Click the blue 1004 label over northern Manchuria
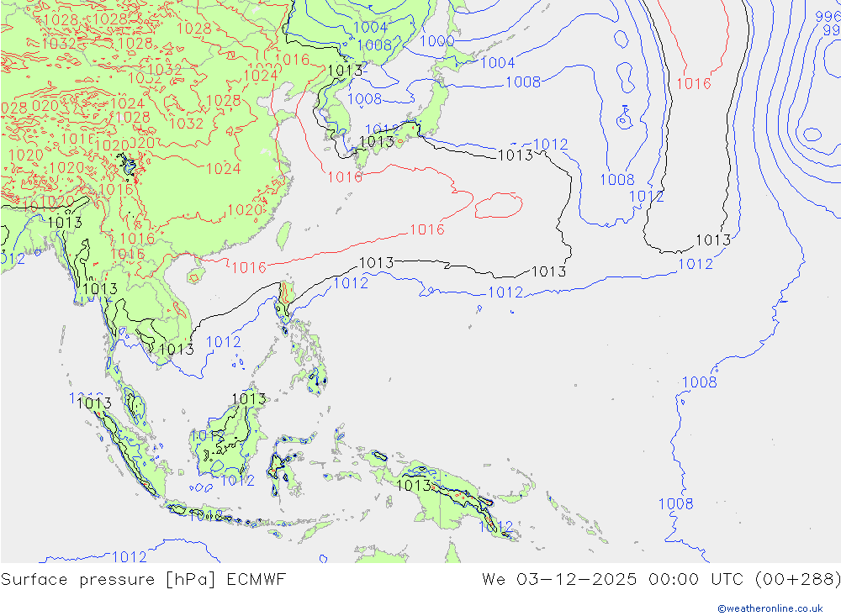 click(370, 27)
